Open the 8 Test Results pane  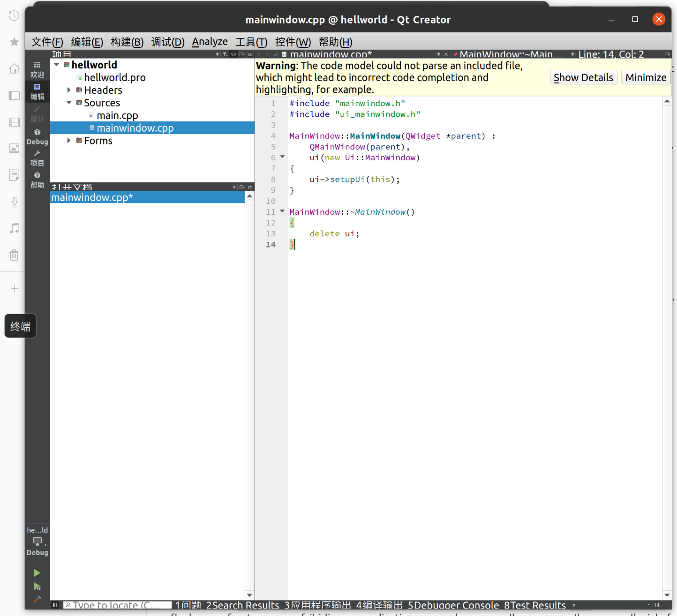coord(535,605)
